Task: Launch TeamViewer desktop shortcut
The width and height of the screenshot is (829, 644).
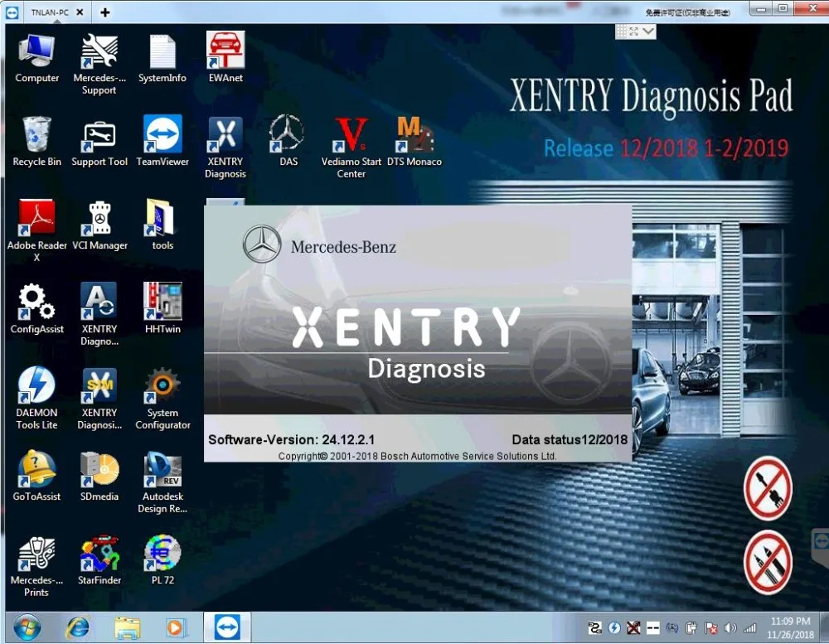Action: (162, 141)
